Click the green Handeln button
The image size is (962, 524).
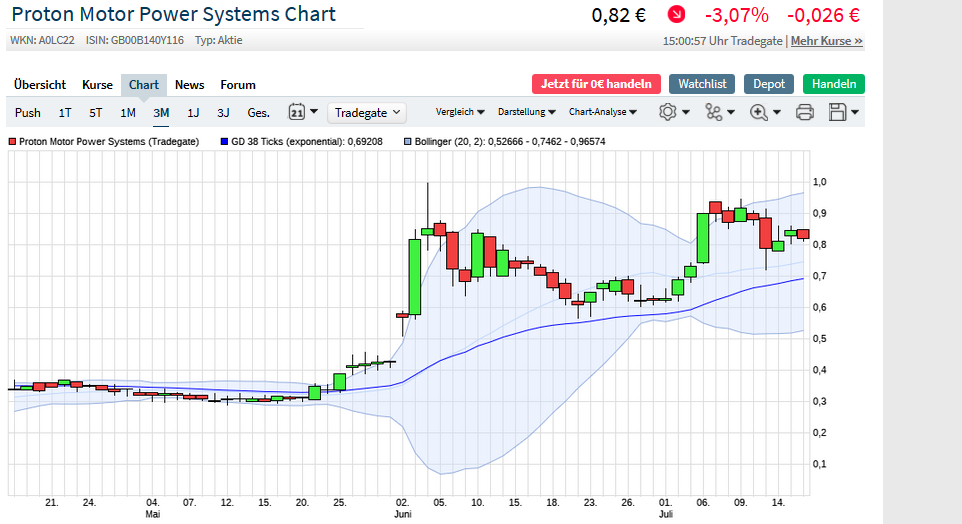(x=834, y=84)
